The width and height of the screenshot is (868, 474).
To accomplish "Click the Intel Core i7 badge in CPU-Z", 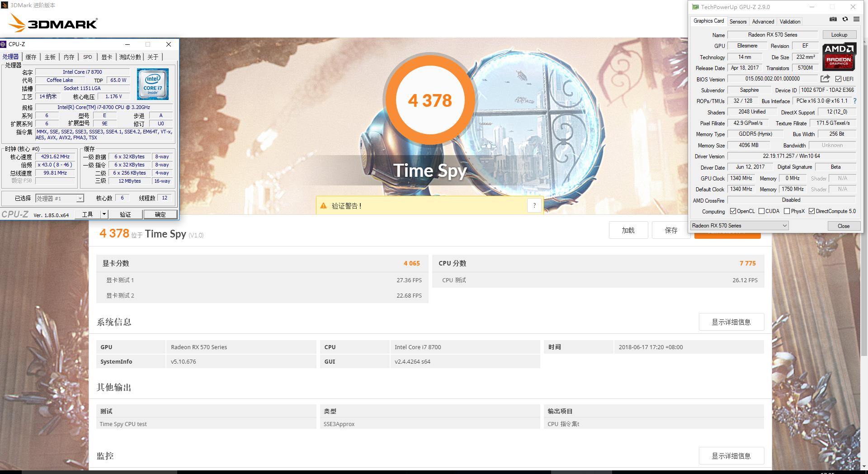I will pos(153,84).
